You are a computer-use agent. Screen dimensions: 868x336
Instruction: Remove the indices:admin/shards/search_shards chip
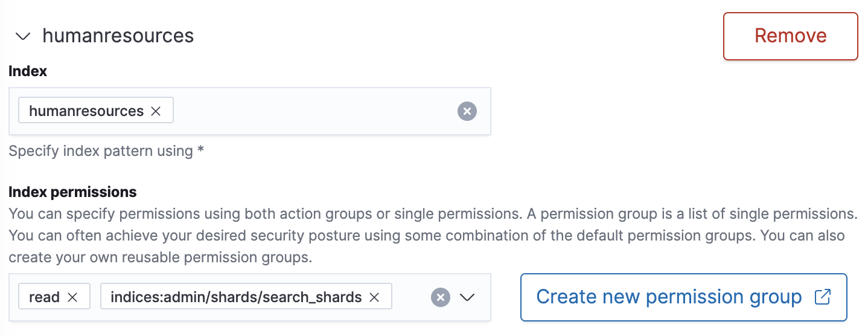click(374, 297)
